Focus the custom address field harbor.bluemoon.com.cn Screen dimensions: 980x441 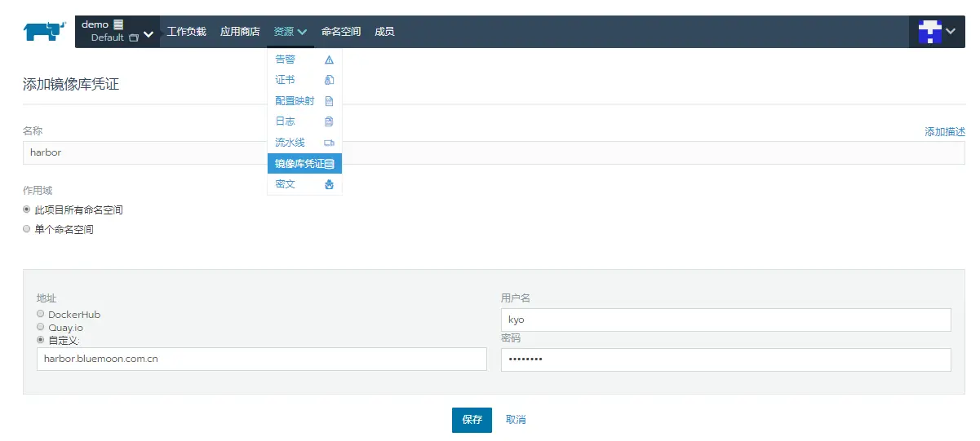point(262,359)
